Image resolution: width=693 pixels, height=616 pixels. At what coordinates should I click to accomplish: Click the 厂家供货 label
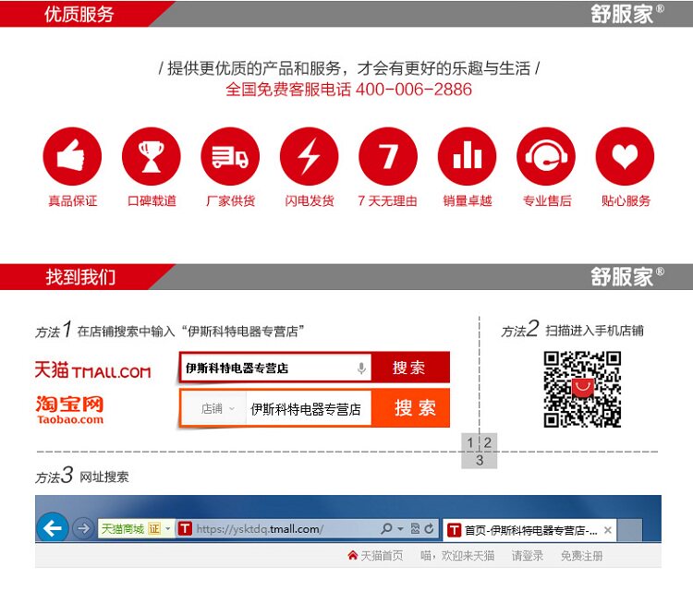point(230,201)
